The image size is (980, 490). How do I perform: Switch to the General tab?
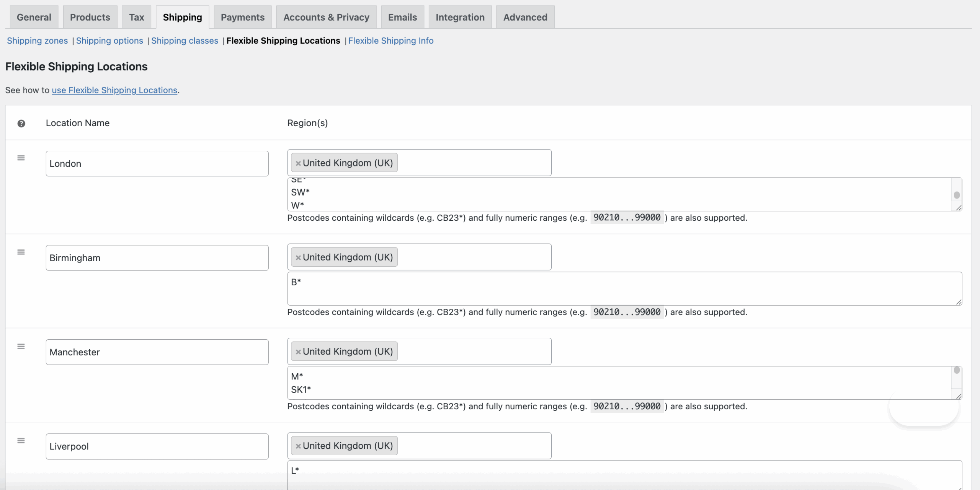34,17
